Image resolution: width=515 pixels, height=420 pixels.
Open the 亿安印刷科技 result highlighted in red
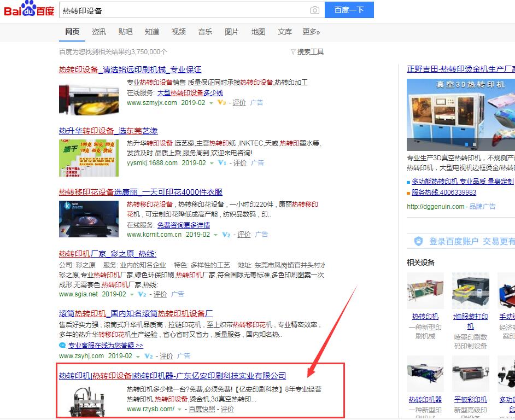coord(173,376)
